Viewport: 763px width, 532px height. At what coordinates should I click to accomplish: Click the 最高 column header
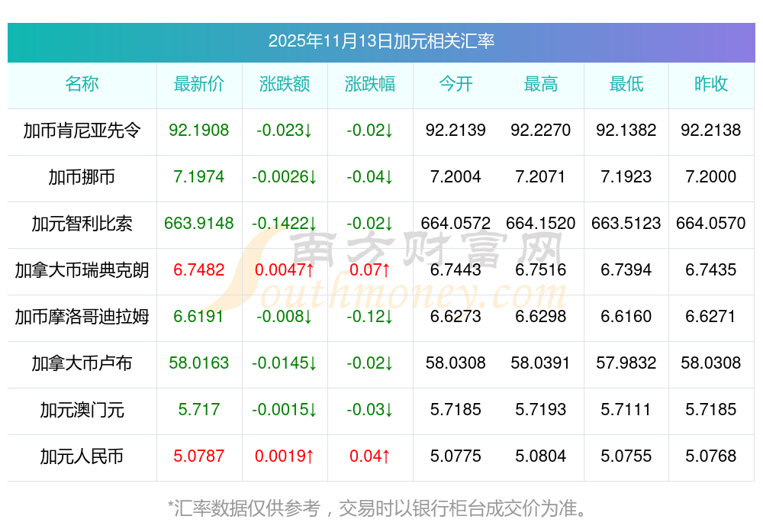[x=540, y=84]
